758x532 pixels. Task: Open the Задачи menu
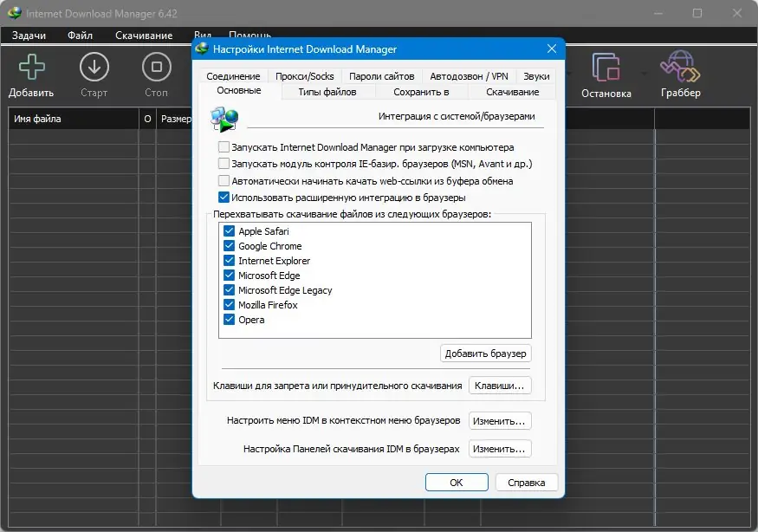tap(29, 36)
